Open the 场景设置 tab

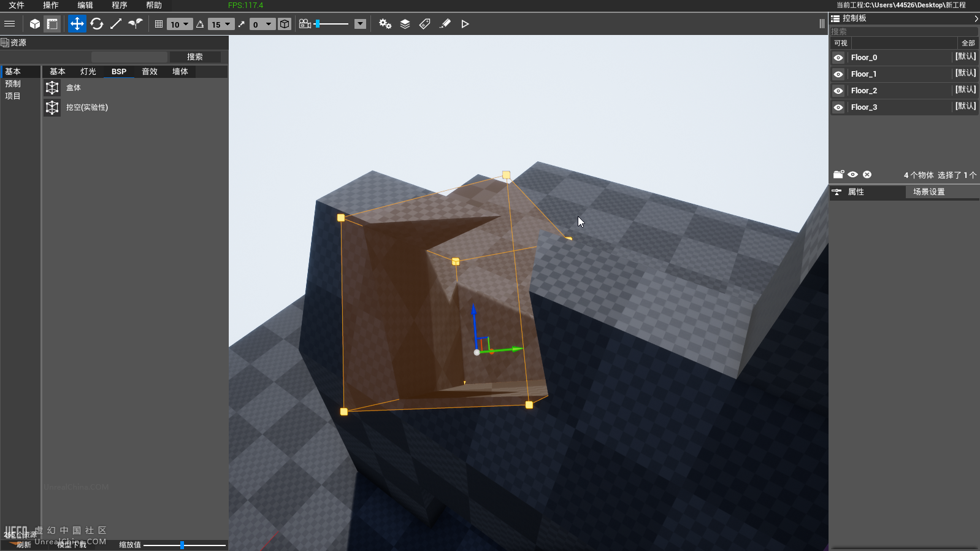coord(928,192)
